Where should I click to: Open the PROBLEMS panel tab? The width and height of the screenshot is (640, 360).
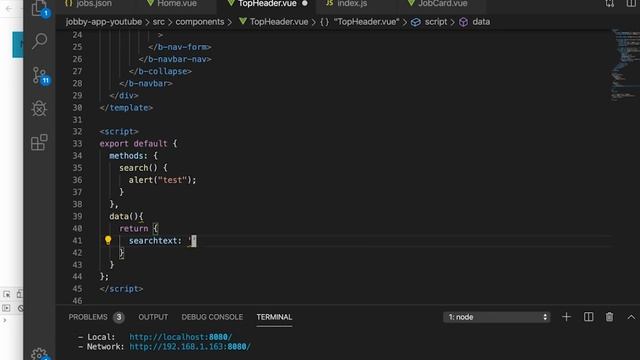(88, 317)
